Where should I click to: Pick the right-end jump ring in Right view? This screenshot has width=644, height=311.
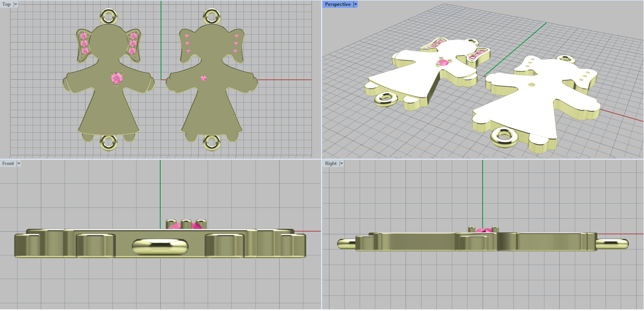[613, 243]
